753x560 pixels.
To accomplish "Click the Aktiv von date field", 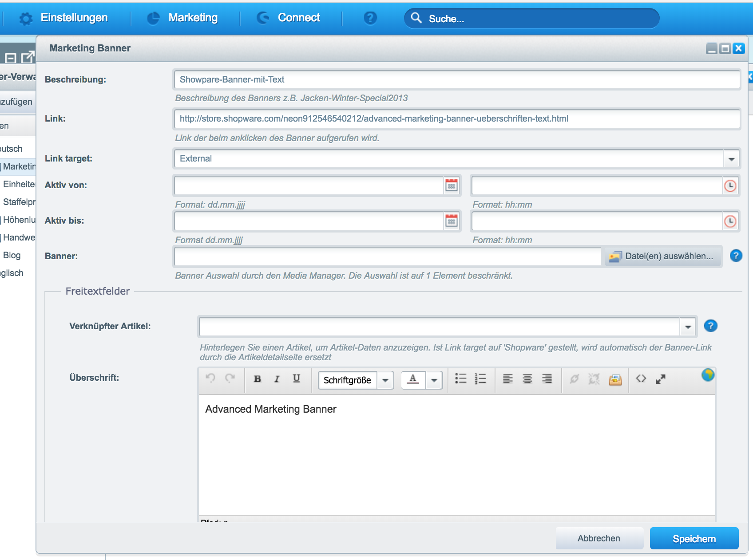I will point(309,185).
